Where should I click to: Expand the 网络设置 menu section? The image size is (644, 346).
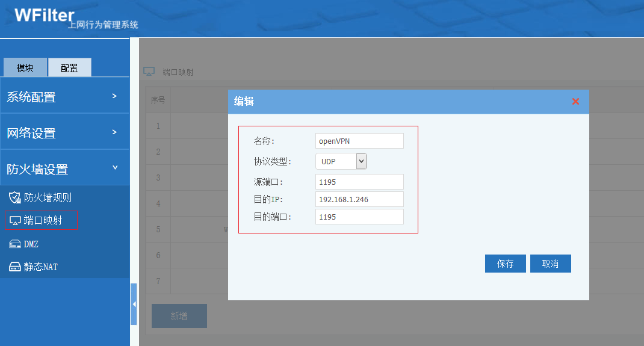(64, 132)
